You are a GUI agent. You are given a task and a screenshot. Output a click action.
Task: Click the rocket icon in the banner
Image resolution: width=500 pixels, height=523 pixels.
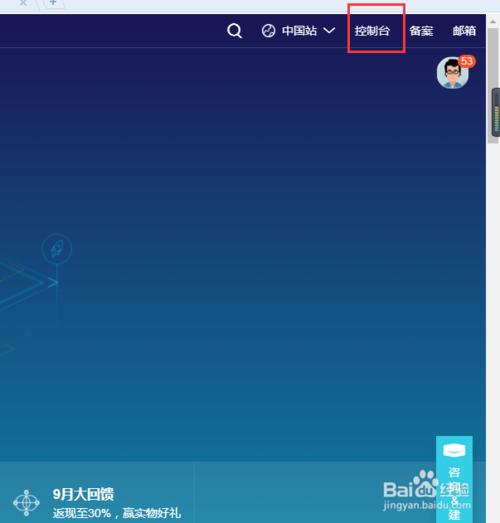(x=57, y=249)
